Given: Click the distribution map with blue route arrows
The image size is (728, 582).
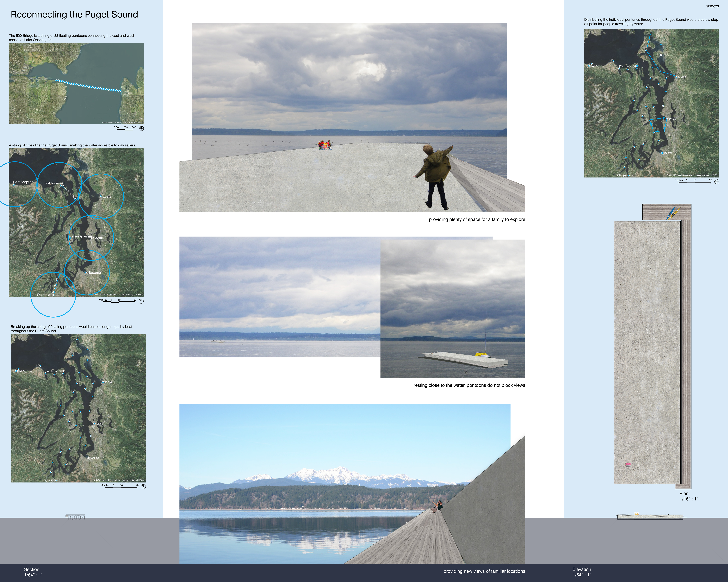Looking at the screenshot, I should [x=652, y=103].
